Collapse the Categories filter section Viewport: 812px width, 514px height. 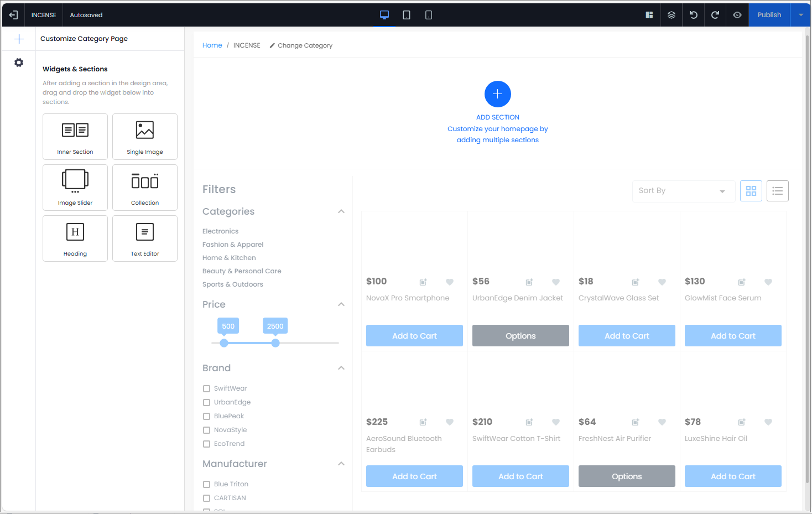[341, 211]
